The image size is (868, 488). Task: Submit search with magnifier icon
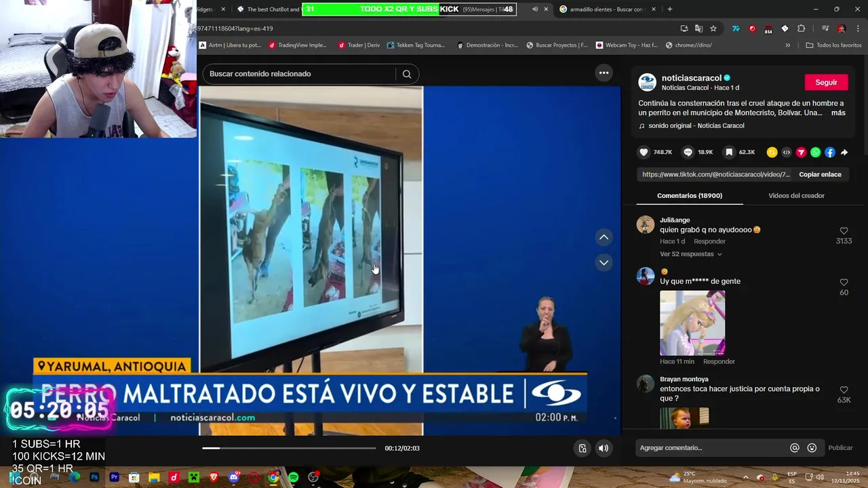pos(407,74)
